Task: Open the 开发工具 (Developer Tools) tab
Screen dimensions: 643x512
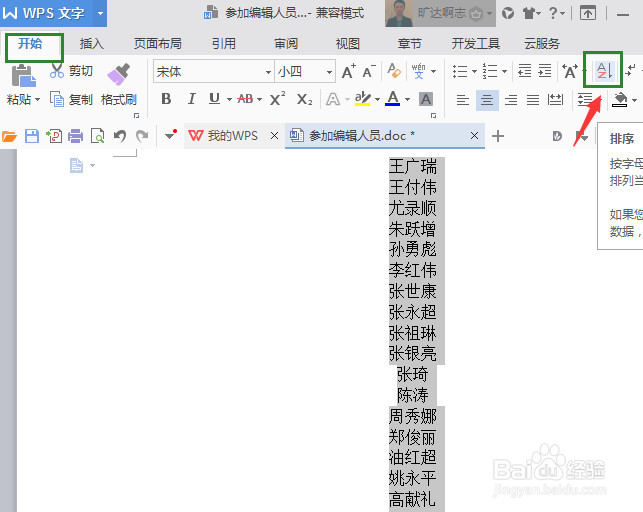Action: [x=475, y=43]
